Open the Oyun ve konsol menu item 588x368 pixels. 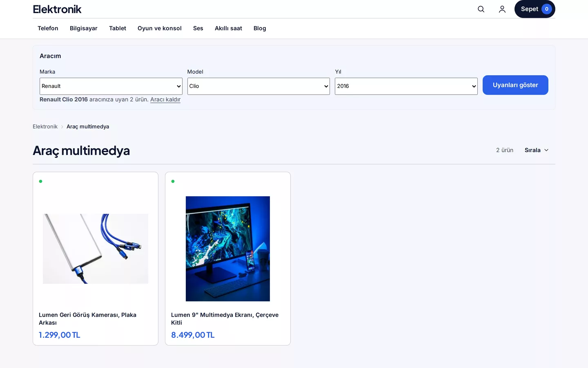tap(160, 28)
